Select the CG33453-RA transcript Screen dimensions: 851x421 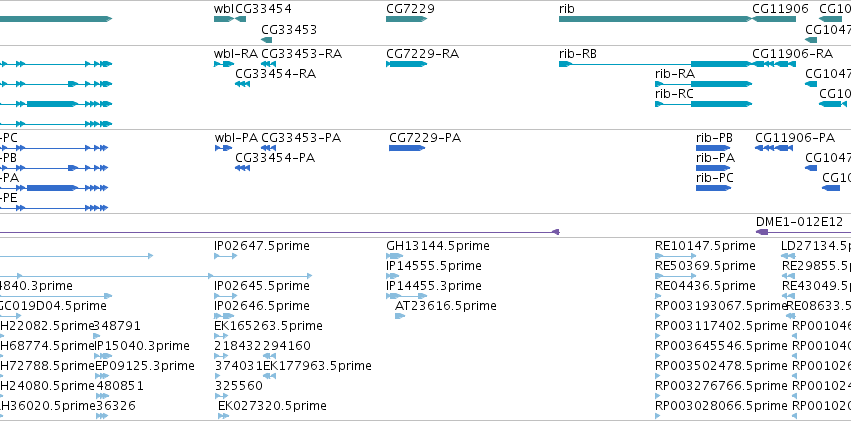pyautogui.click(x=269, y=64)
